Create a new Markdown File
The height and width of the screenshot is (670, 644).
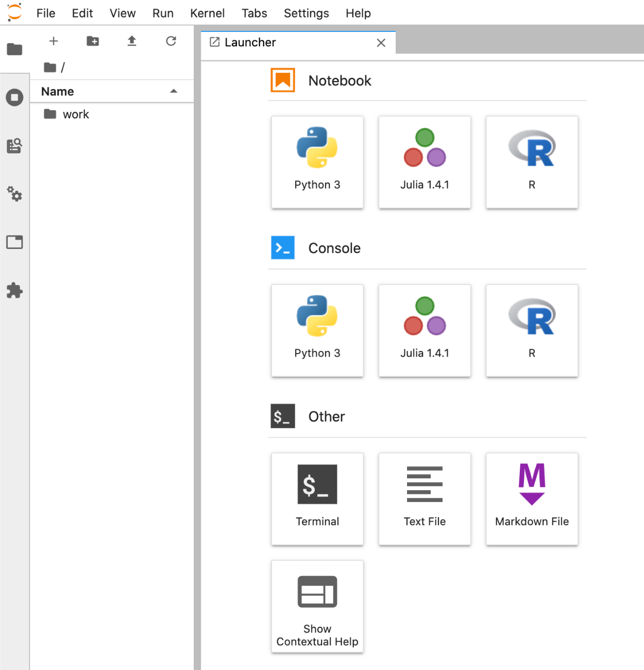click(x=532, y=499)
